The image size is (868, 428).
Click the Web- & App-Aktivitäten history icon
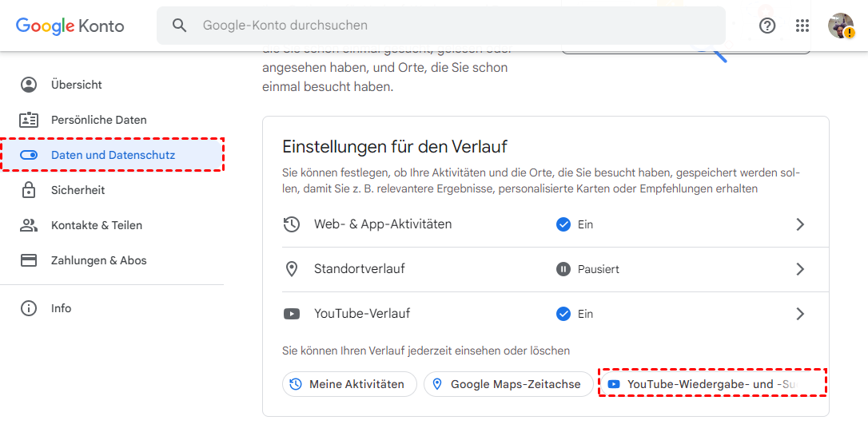[291, 224]
